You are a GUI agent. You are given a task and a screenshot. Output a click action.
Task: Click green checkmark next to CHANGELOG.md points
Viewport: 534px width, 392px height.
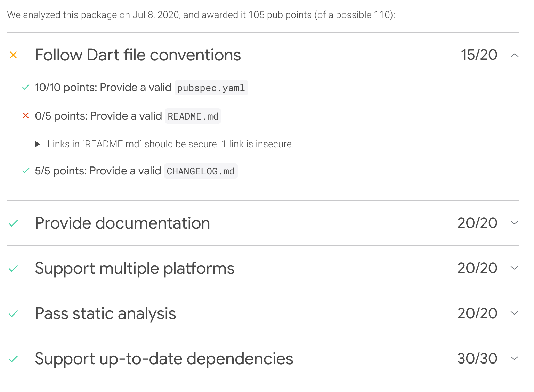click(x=26, y=171)
